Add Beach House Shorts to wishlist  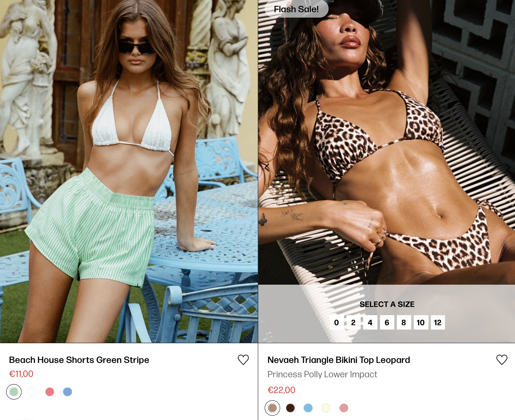[x=243, y=360]
